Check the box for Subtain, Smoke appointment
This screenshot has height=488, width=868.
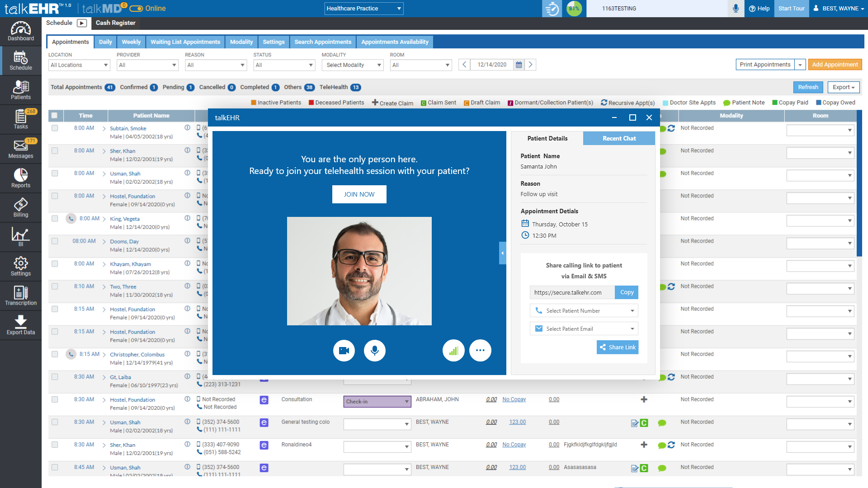tap(55, 128)
